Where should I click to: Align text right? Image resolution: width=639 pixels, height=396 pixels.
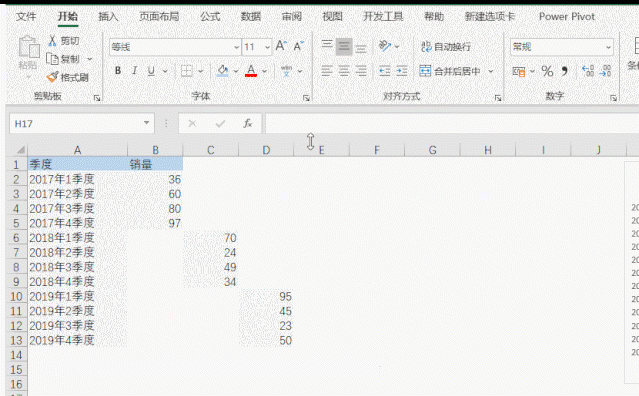361,71
